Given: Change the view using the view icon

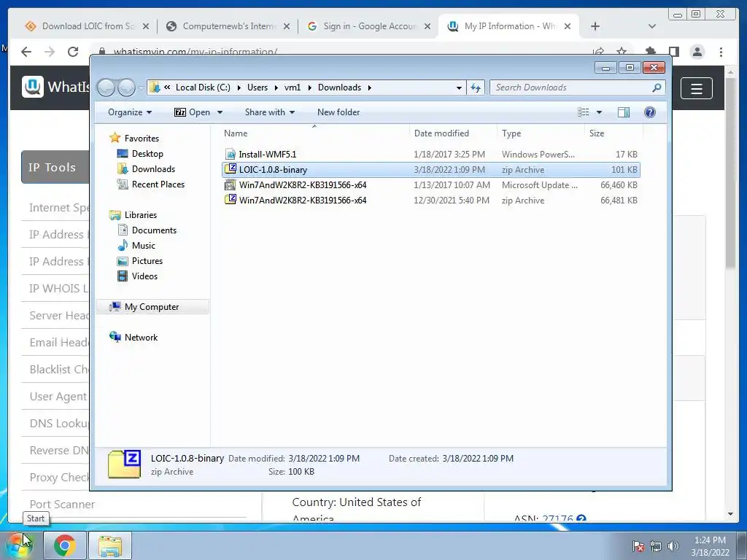Looking at the screenshot, I should (584, 112).
